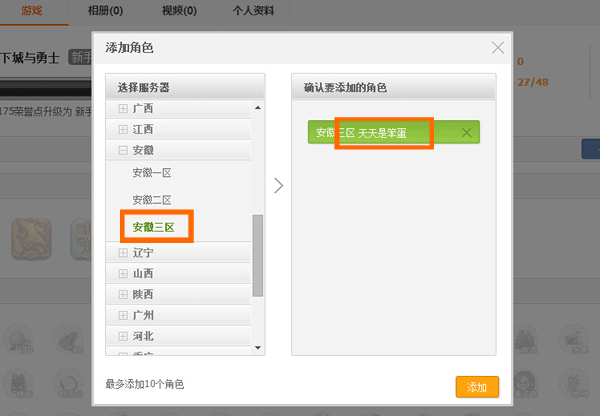Remove the 安徽三区 天天是笨蛋 role
Image resolution: width=600 pixels, height=416 pixels.
pos(466,132)
